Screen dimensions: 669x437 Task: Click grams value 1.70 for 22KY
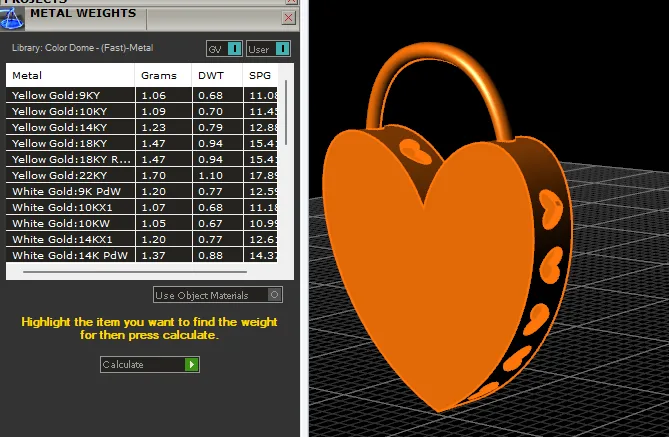pos(154,175)
